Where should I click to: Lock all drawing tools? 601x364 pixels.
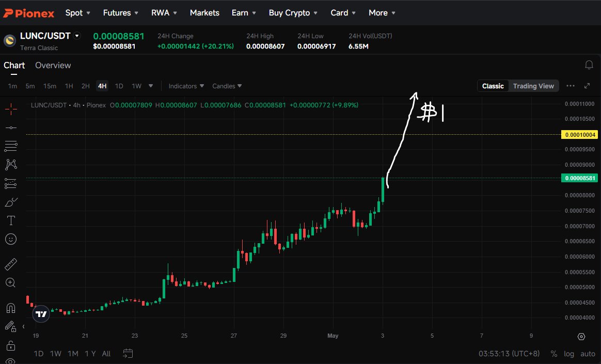coord(11,345)
